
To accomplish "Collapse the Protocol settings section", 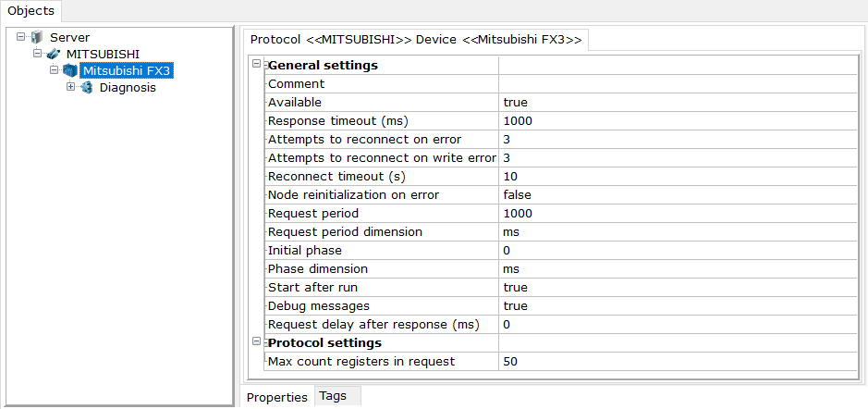I will tap(256, 341).
